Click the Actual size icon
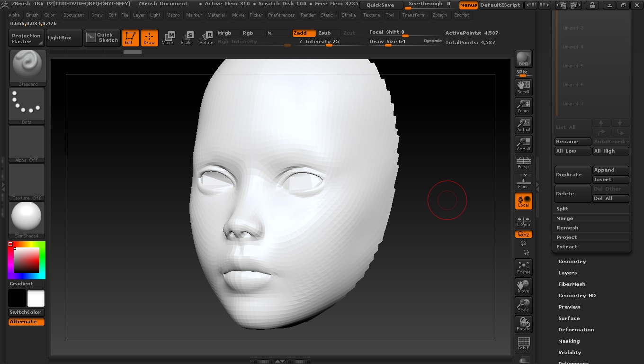Viewport: 644px width, 364px height. (523, 125)
